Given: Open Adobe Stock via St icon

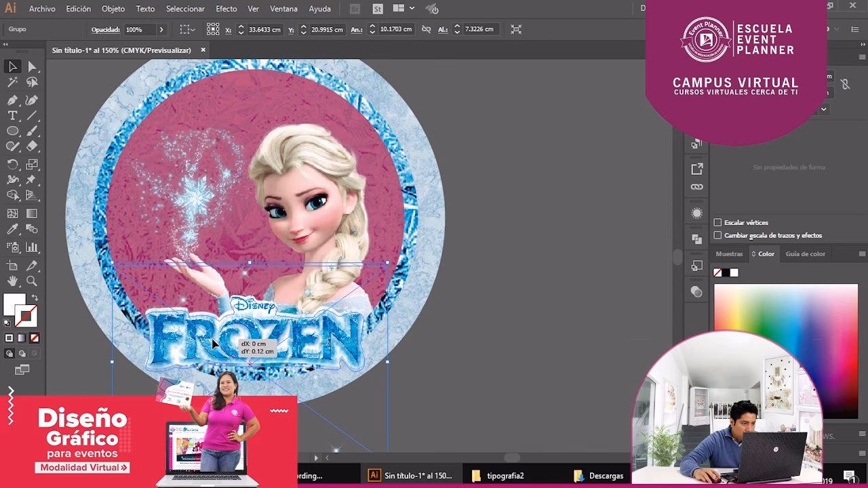Looking at the screenshot, I should point(378,9).
